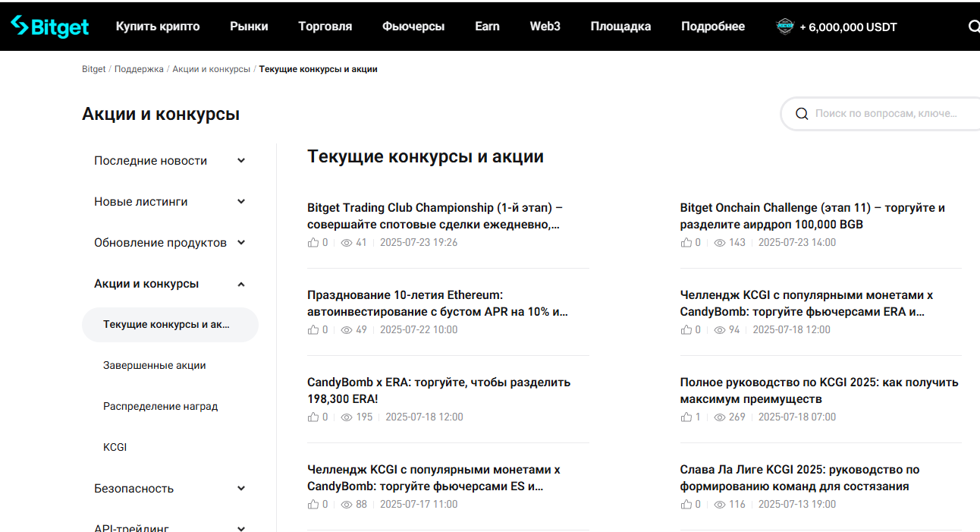Expand API-трейдинг sidebar section
This screenshot has height=532, width=980.
pos(241,529)
